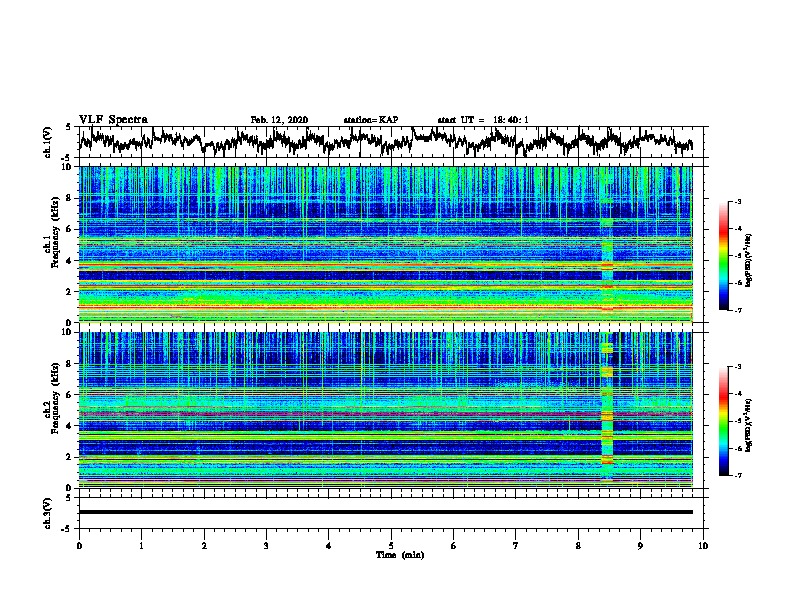This screenshot has width=792, height=612.
Task: Click the ch.2 "Frequency (kHz)" axis label
Action: [x=55, y=398]
